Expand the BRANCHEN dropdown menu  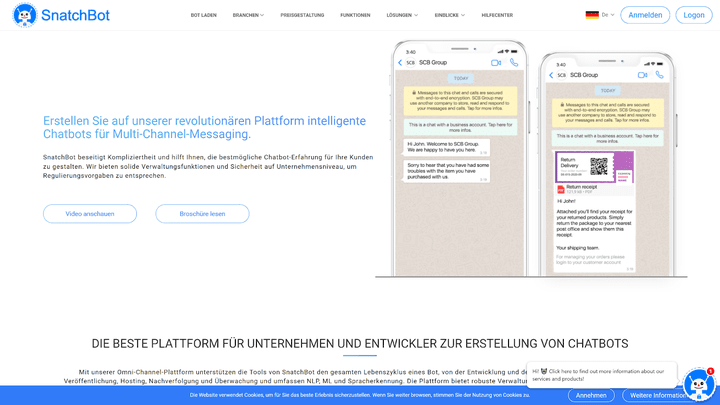tap(248, 15)
